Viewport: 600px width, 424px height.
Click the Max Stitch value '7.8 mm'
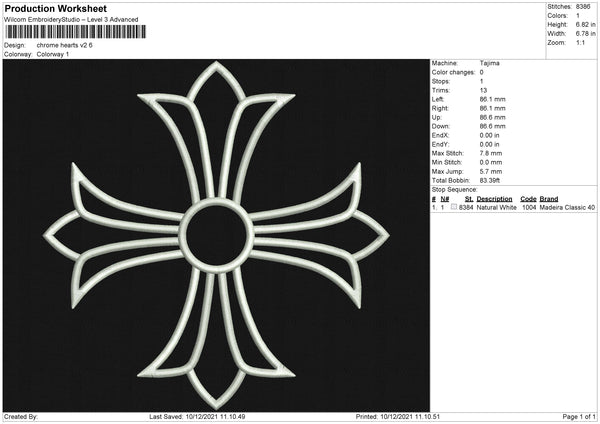[491, 153]
